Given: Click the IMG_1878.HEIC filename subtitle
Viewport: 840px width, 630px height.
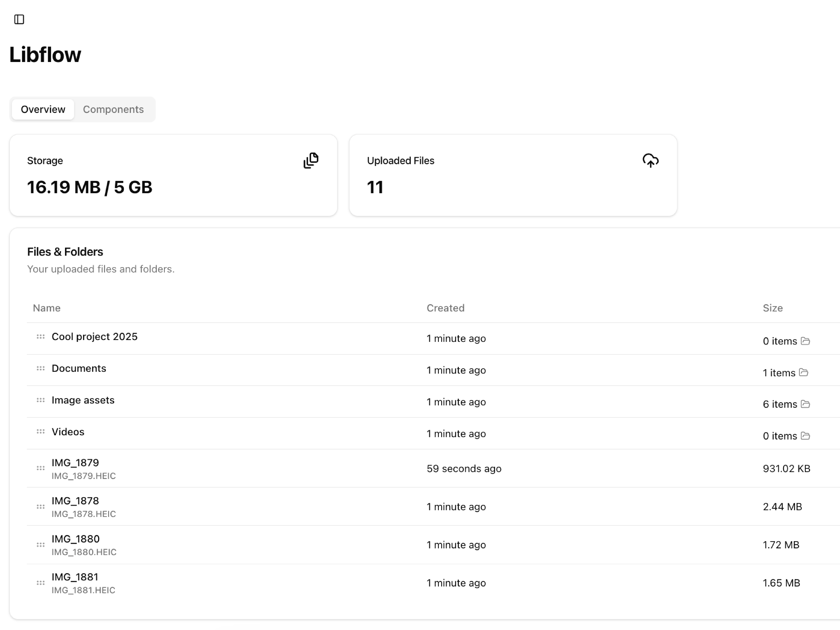Looking at the screenshot, I should tap(83, 514).
